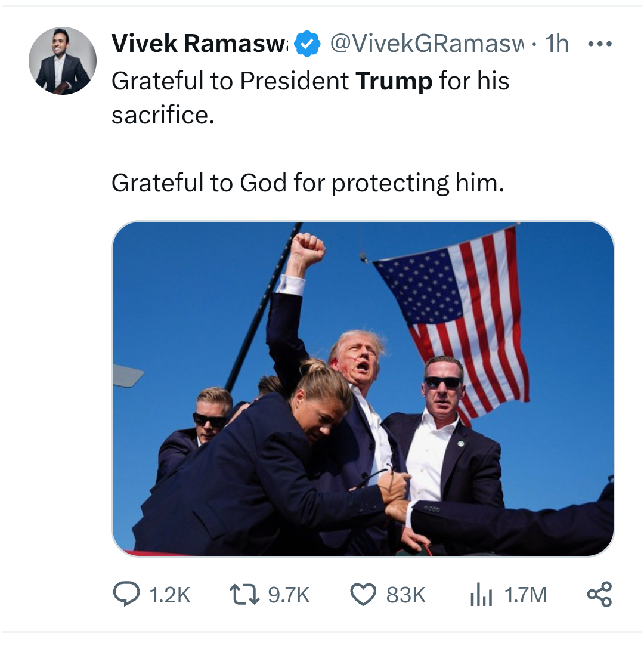Click the retweet arrows icon

pyautogui.click(x=243, y=595)
